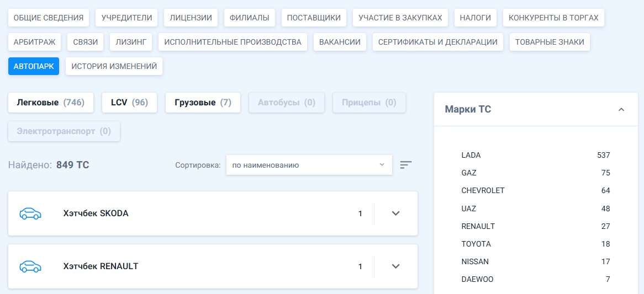Filter by Легковые (746) vehicles

[50, 103]
